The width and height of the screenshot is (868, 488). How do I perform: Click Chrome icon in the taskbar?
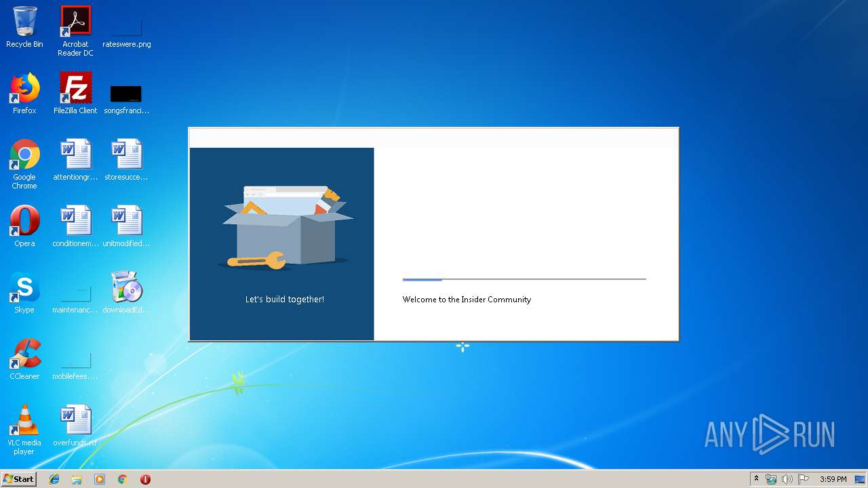[123, 479]
